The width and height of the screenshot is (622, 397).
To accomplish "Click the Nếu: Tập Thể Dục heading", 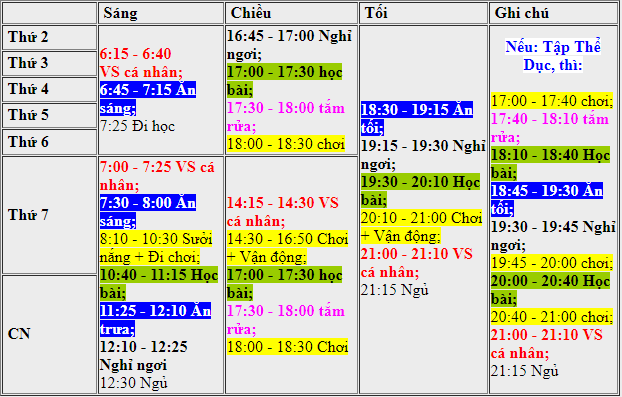I will (x=553, y=56).
